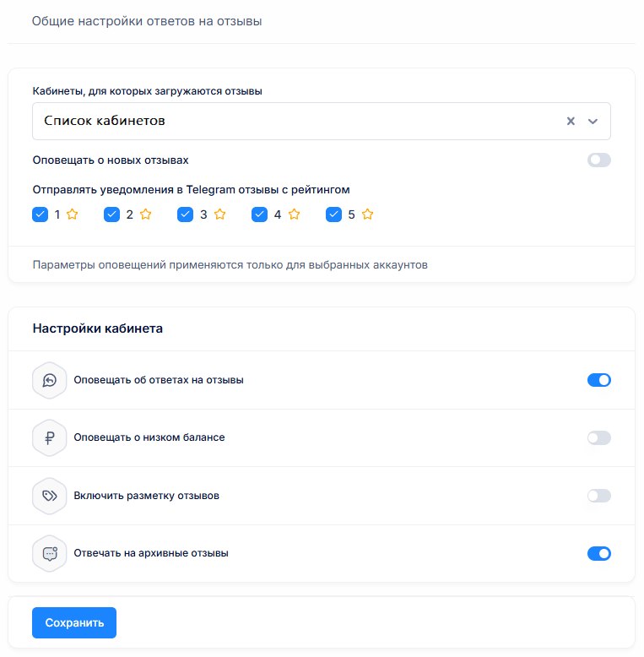The width and height of the screenshot is (644, 657).
Task: Click the star icon next to rating 1
Action: pyautogui.click(x=72, y=214)
